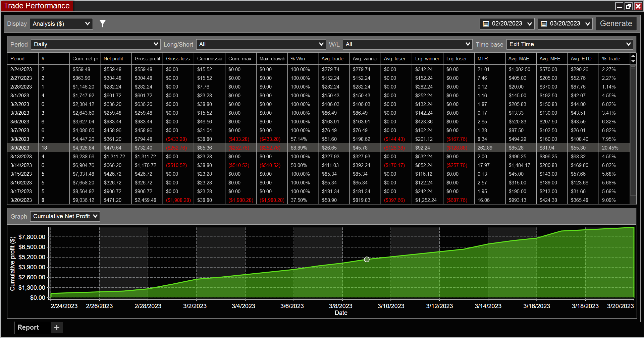Select the 3/20/2023 period row
This screenshot has height=338, width=644.
[x=319, y=200]
